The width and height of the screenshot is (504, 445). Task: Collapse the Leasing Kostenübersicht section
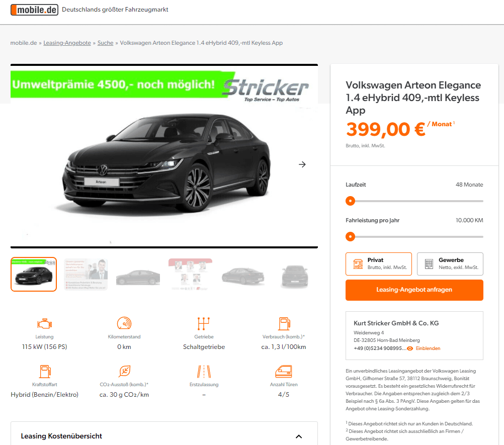click(x=299, y=436)
